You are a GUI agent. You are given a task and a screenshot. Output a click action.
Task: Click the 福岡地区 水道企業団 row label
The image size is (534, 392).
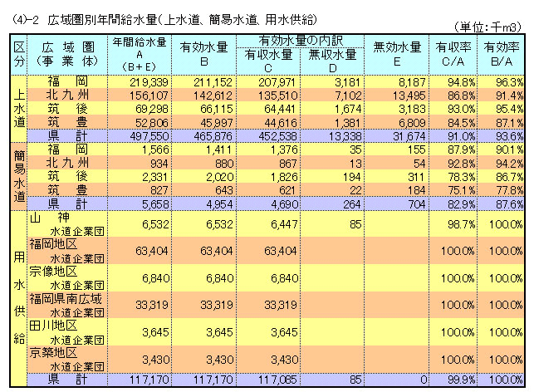[x=66, y=251]
